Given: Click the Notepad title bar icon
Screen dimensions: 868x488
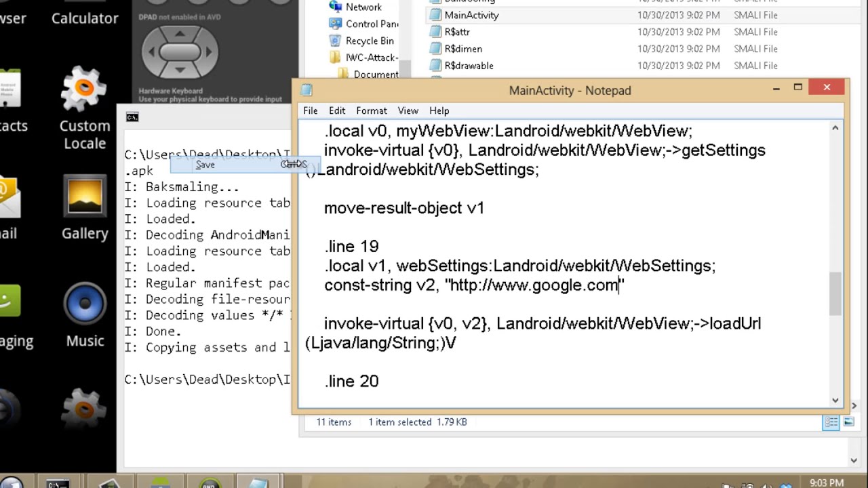Looking at the screenshot, I should pos(307,90).
